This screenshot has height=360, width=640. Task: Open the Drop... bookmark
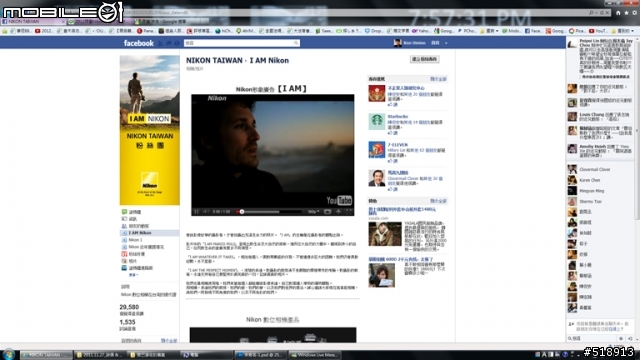tap(373, 31)
